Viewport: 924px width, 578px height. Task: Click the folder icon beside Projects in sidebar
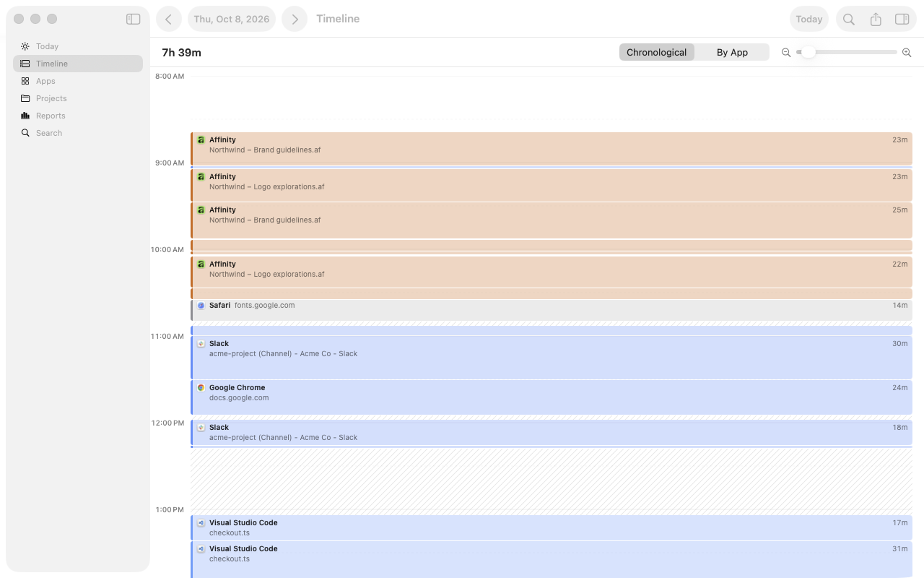click(x=25, y=98)
